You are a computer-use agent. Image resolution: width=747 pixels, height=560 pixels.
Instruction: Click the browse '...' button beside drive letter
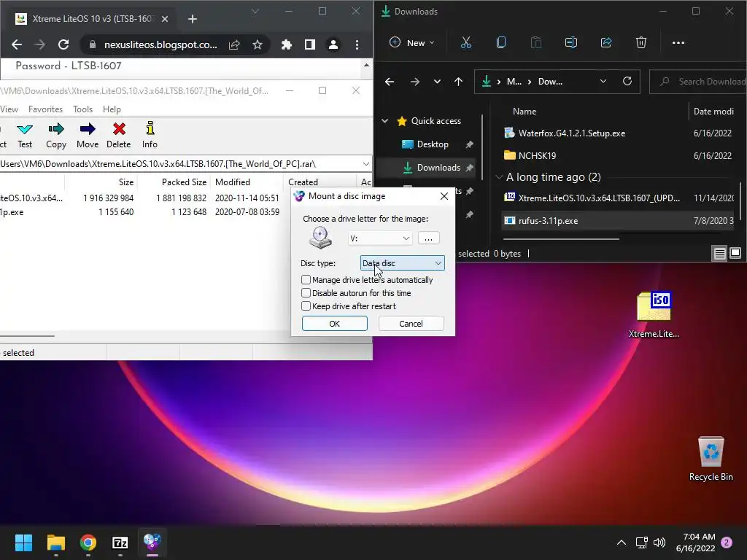[x=429, y=238]
